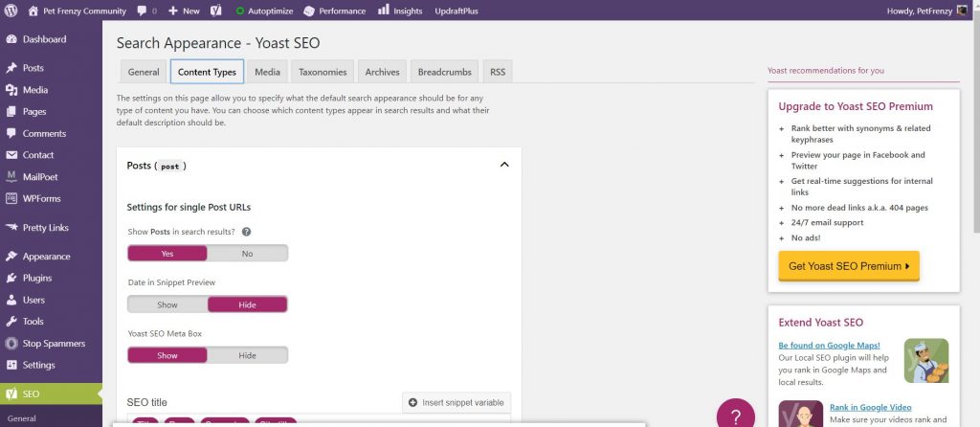
Task: Click the Appearance brush icon
Action: tap(11, 257)
